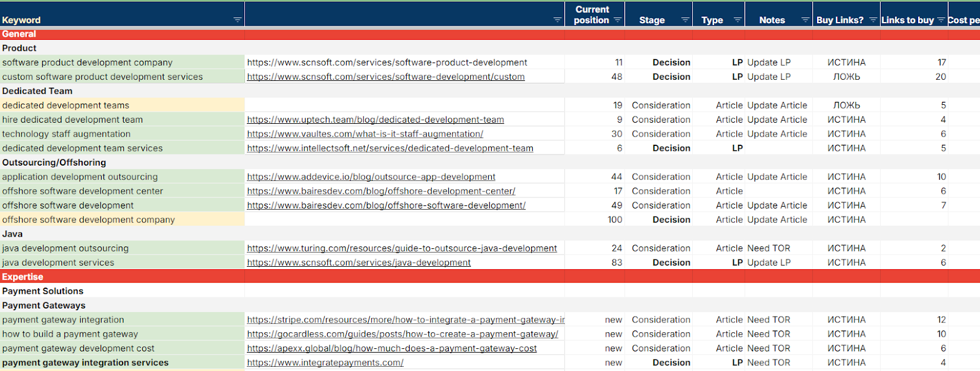The height and width of the screenshot is (371, 980).
Task: Open the uptech dedicated-development-team blog link
Action: click(x=375, y=120)
